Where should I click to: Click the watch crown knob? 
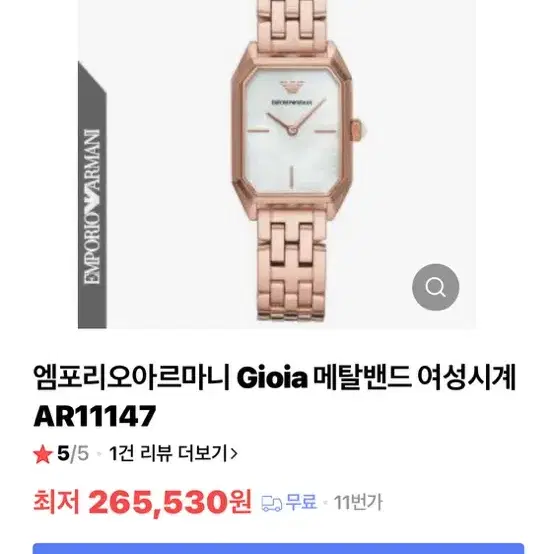coord(356,131)
